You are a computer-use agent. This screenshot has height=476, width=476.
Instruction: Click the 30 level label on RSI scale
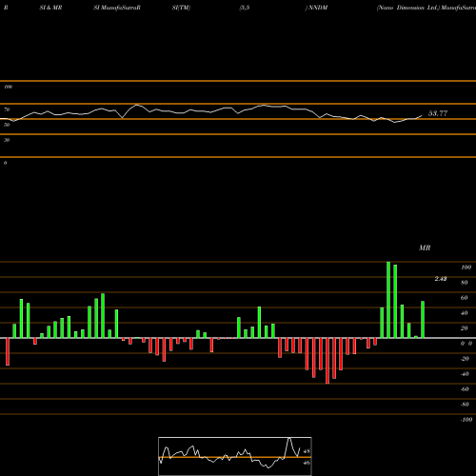tap(7, 140)
